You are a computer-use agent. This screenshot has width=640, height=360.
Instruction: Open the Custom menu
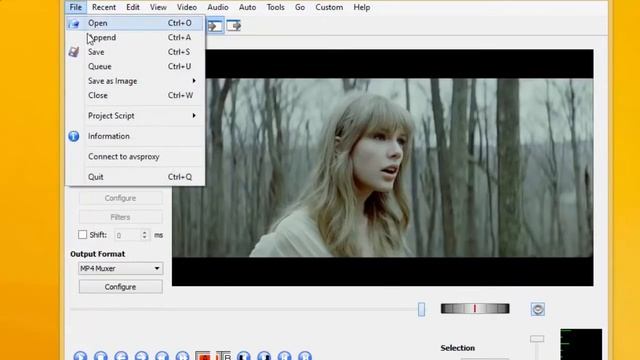(x=329, y=7)
